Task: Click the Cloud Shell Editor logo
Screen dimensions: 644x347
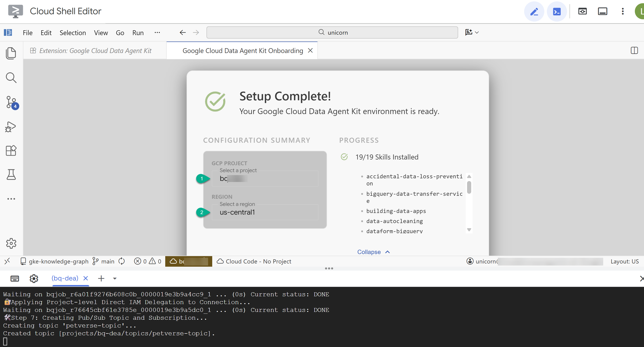Action: [16, 11]
